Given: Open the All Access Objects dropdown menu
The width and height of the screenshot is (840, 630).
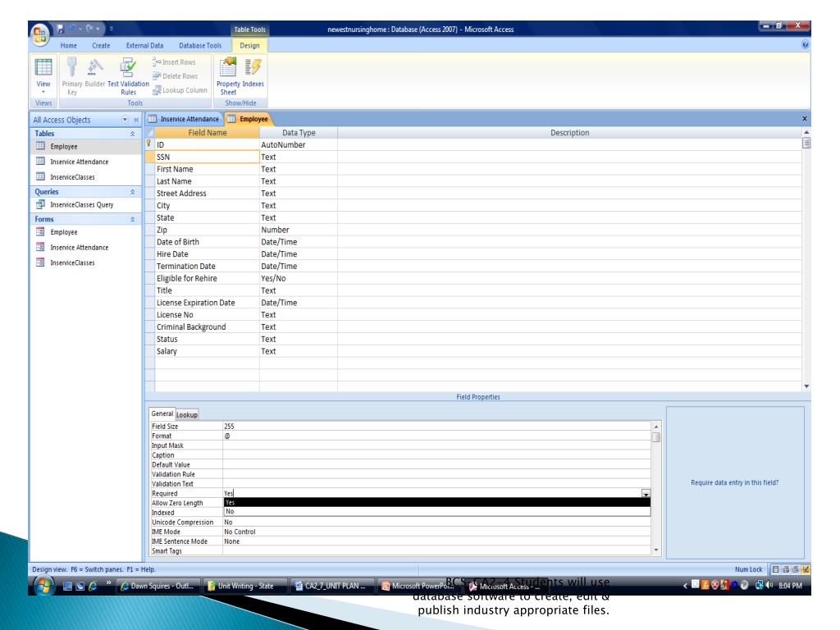Looking at the screenshot, I should pyautogui.click(x=125, y=120).
